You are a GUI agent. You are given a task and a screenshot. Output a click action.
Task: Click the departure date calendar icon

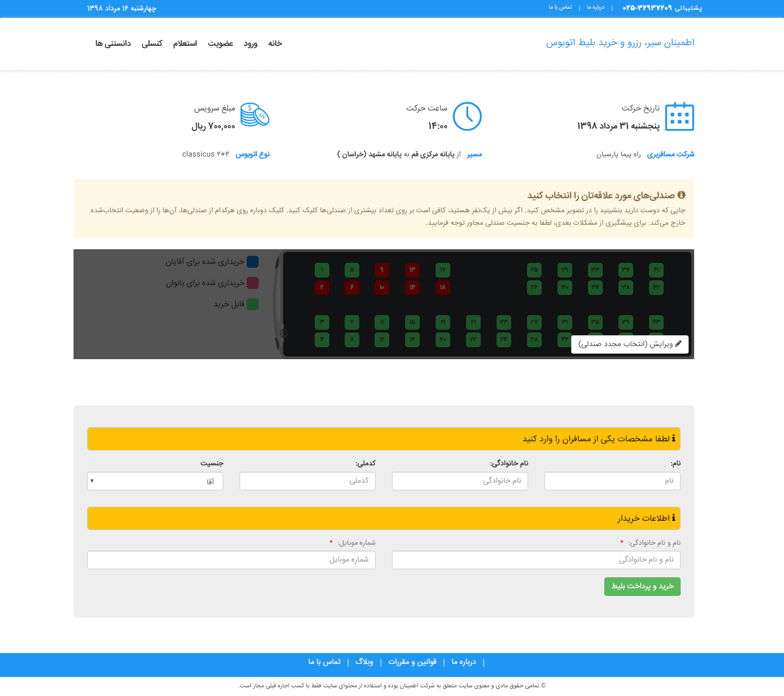[679, 116]
